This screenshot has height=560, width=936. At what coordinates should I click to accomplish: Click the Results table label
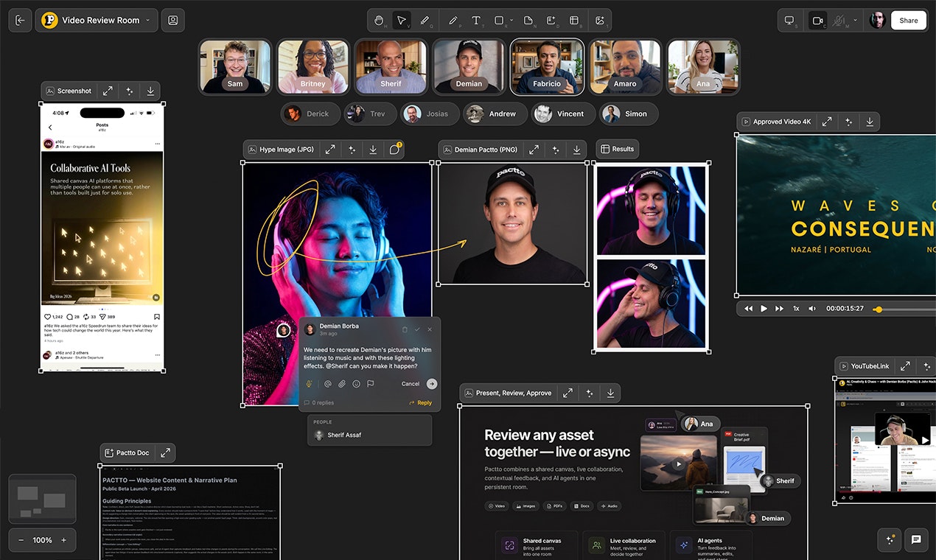click(618, 149)
